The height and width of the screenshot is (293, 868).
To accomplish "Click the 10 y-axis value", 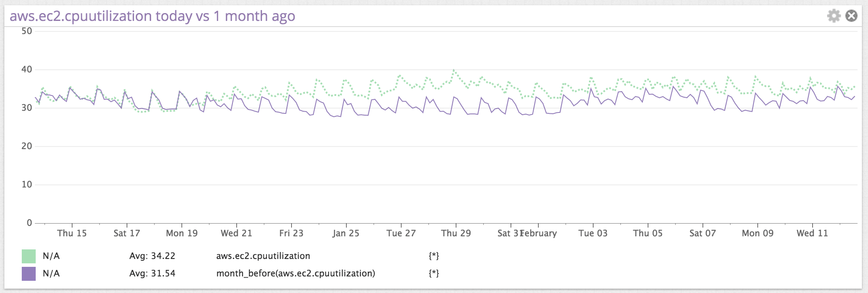I will [x=27, y=184].
